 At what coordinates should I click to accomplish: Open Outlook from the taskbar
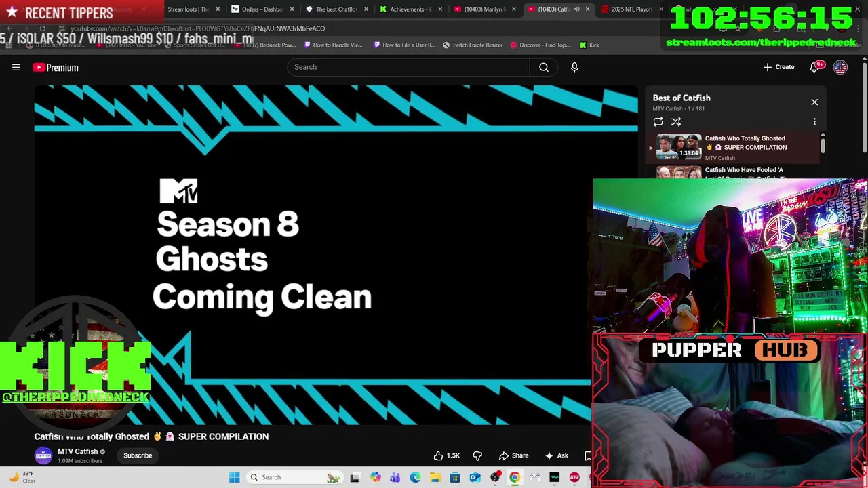coord(475,477)
